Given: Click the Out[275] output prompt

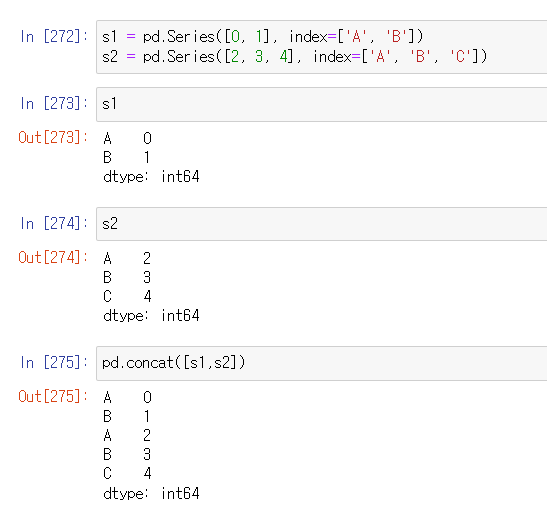Looking at the screenshot, I should [53, 396].
